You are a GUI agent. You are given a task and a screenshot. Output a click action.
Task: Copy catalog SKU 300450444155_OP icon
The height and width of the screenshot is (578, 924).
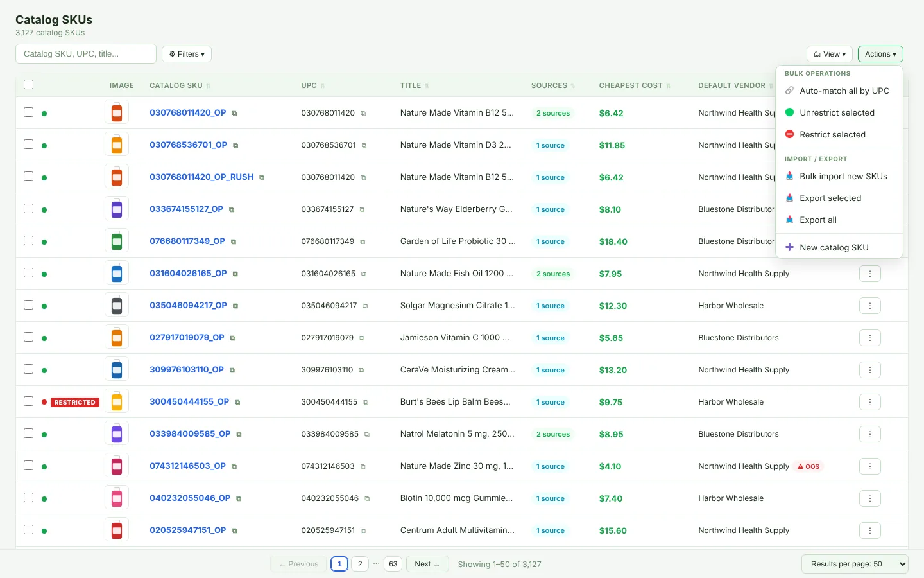pyautogui.click(x=237, y=403)
